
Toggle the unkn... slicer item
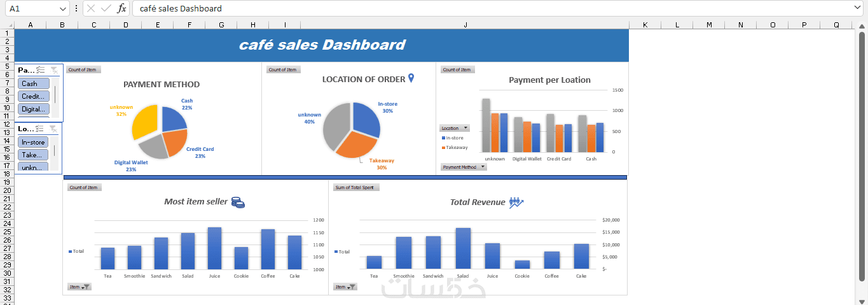(33, 167)
